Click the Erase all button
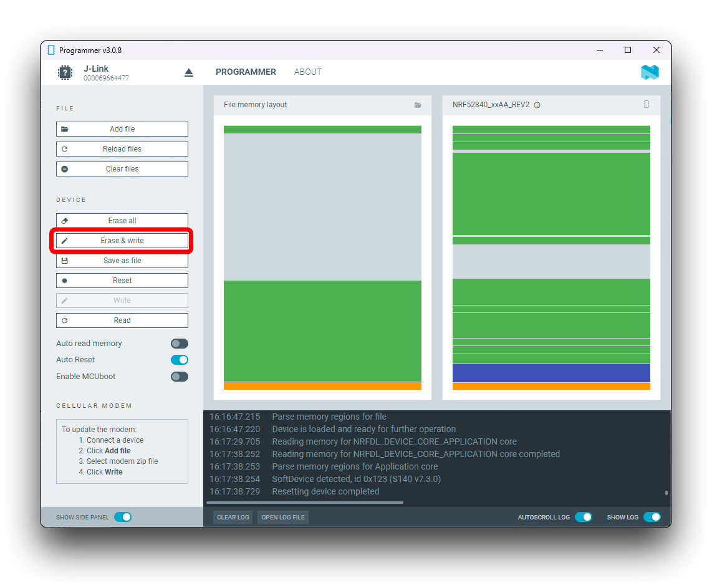 point(122,221)
